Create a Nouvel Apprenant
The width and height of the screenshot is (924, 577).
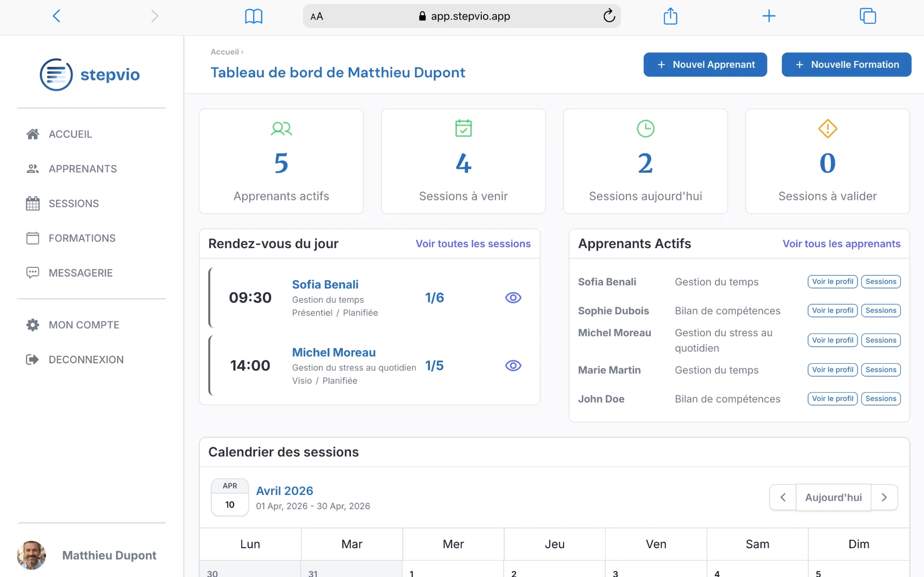705,64
